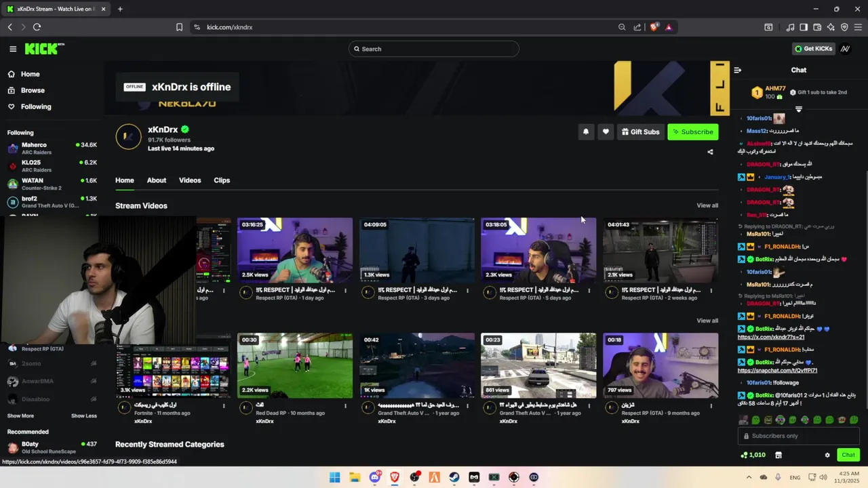
Task: Open Maherco in Following list
Action: pos(52,148)
